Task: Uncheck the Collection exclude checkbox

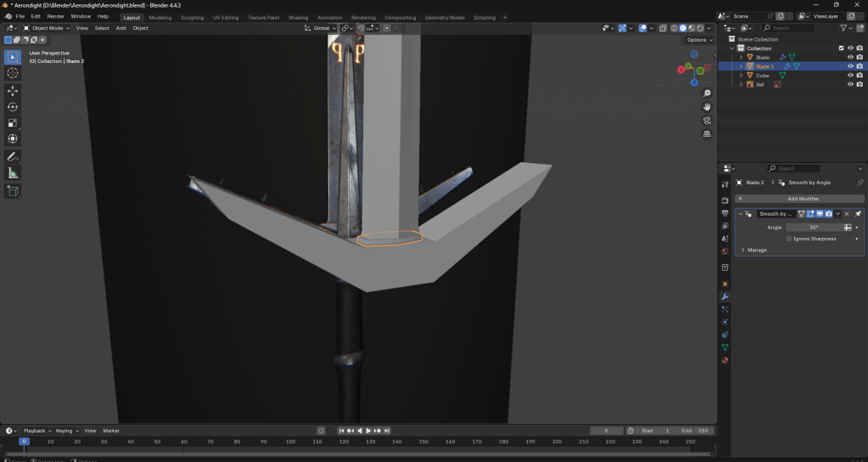Action: [x=841, y=48]
